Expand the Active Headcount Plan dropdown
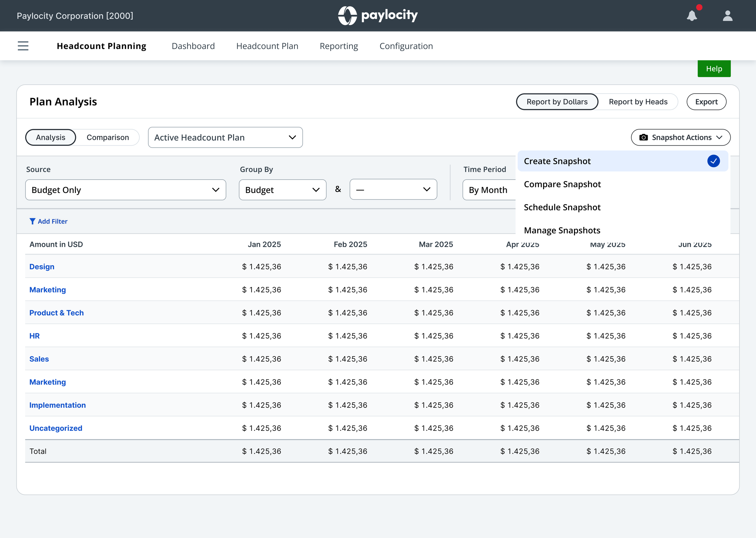Screen dimensions: 756x538 (x=225, y=137)
